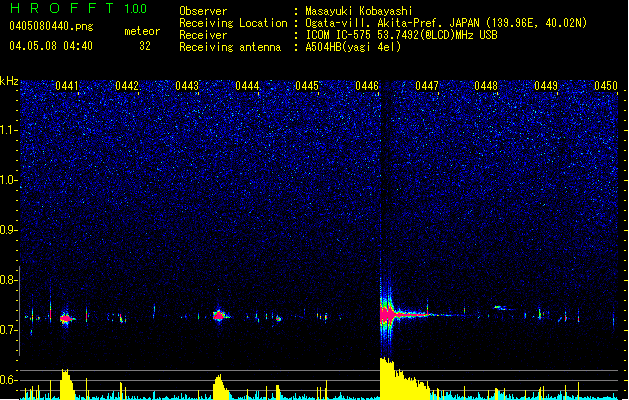Click the 0443 time axis label

click(x=187, y=86)
